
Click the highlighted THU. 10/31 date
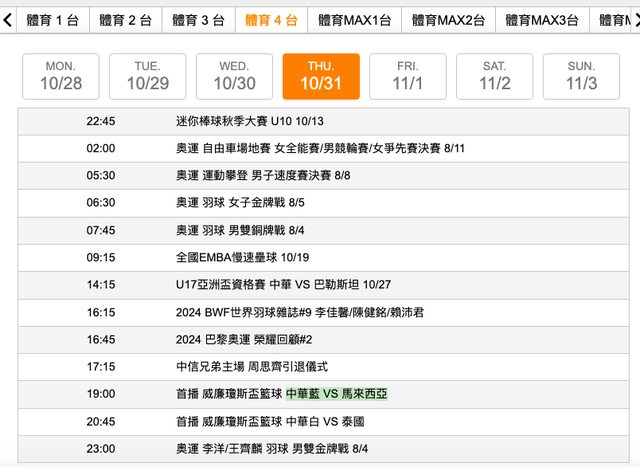[321, 76]
